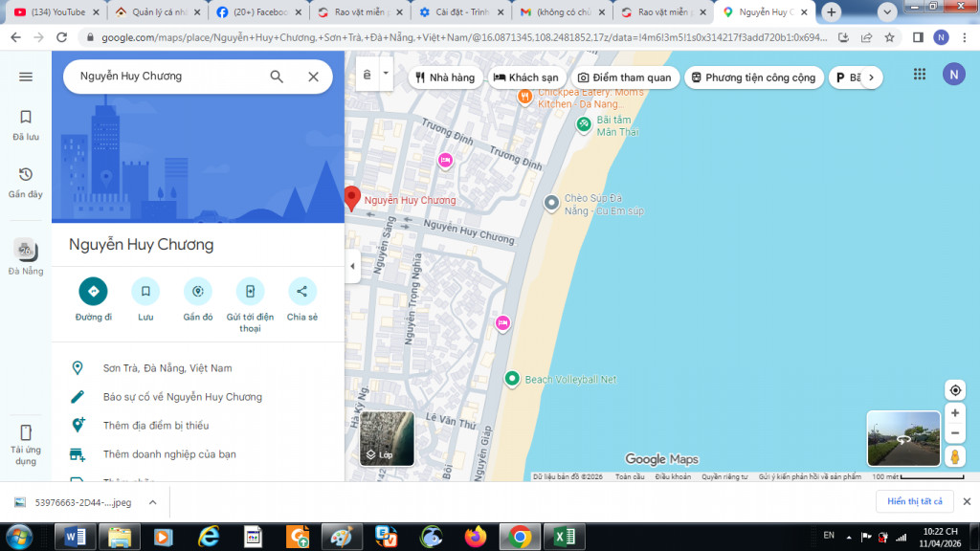Open the hamburger main menu
This screenshot has width=980, height=551.
click(x=26, y=77)
